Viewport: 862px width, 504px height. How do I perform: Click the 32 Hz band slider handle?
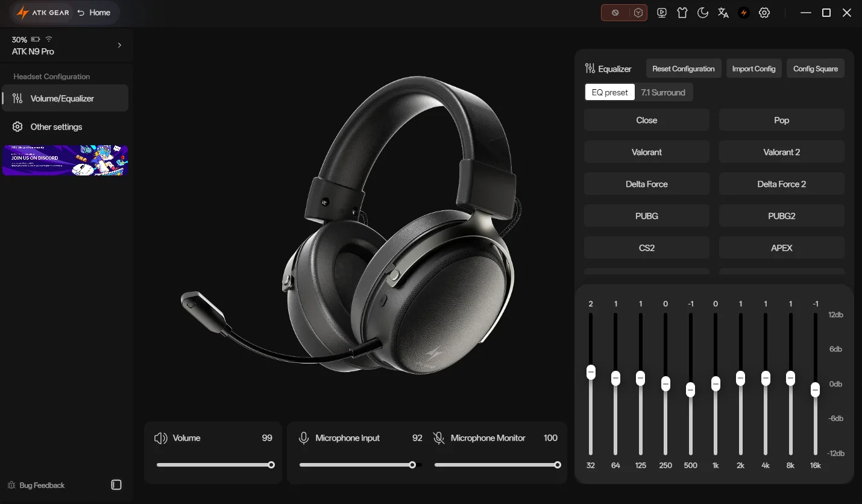coord(591,372)
